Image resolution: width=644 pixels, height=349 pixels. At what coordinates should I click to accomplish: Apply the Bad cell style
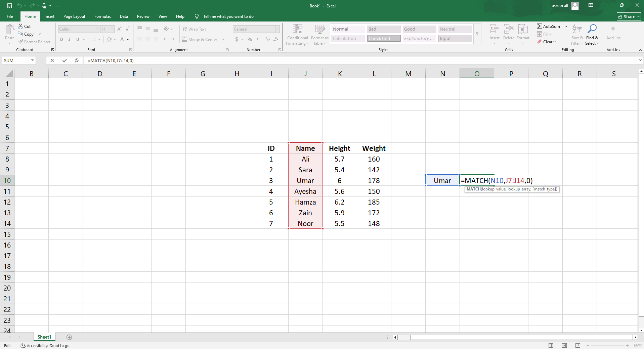(384, 29)
